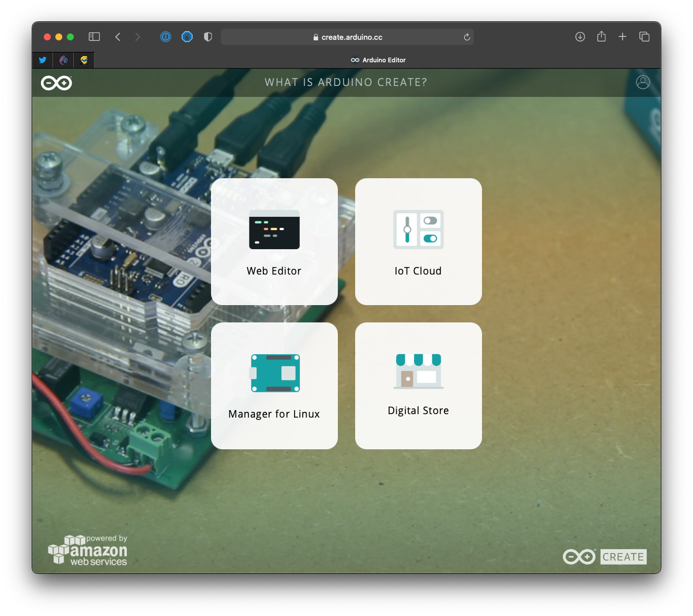
Task: Open the Web Editor tile
Action: (274, 241)
